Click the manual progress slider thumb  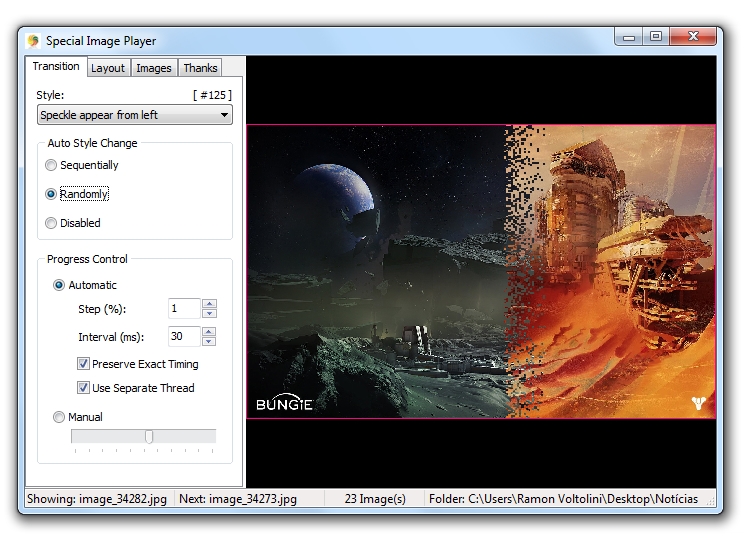coord(149,436)
